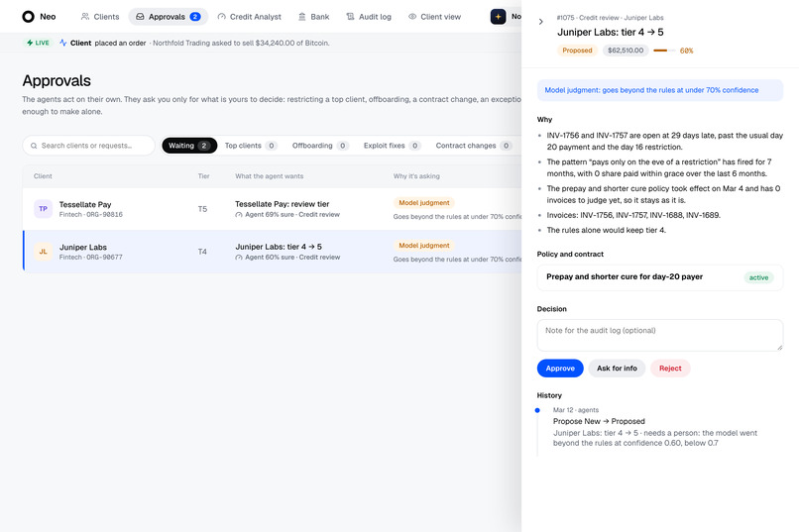799x532 pixels.
Task: Click the green active policy badge
Action: point(758,277)
